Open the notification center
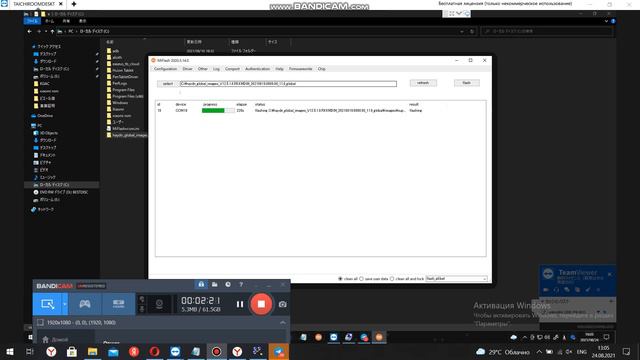This screenshot has height=360, width=640. coord(627,352)
